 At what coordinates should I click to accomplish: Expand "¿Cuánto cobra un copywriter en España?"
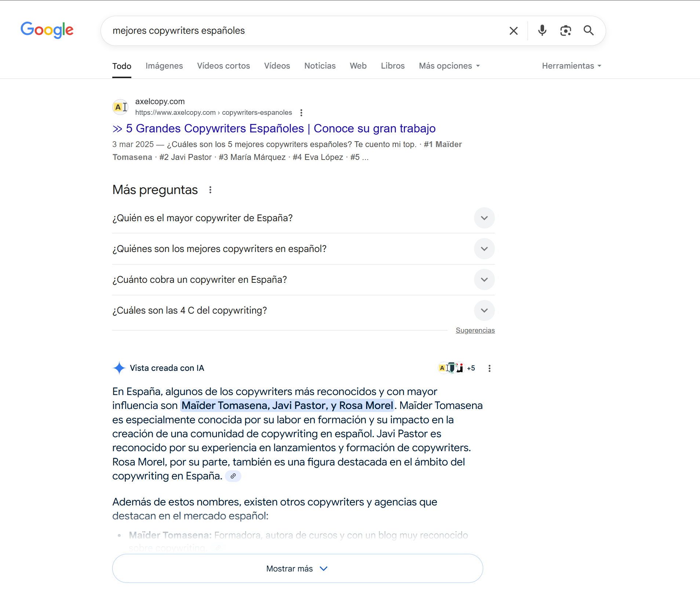click(x=484, y=280)
